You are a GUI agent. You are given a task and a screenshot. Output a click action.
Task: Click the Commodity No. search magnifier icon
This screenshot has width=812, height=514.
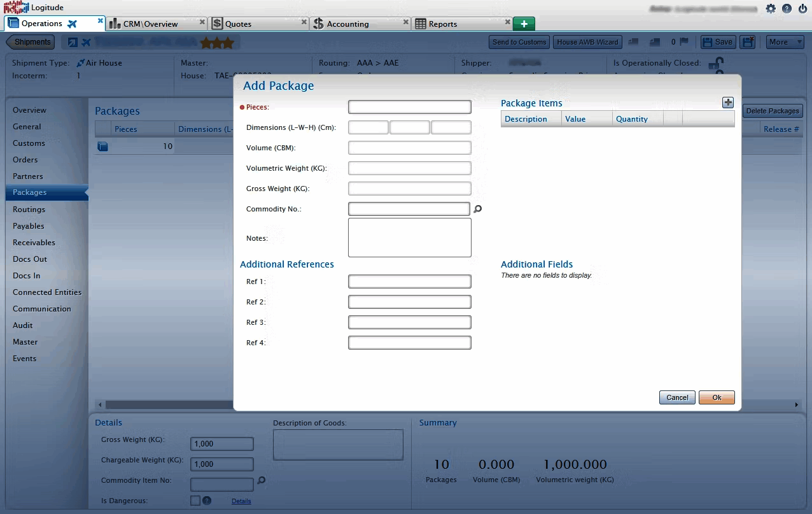pyautogui.click(x=478, y=209)
